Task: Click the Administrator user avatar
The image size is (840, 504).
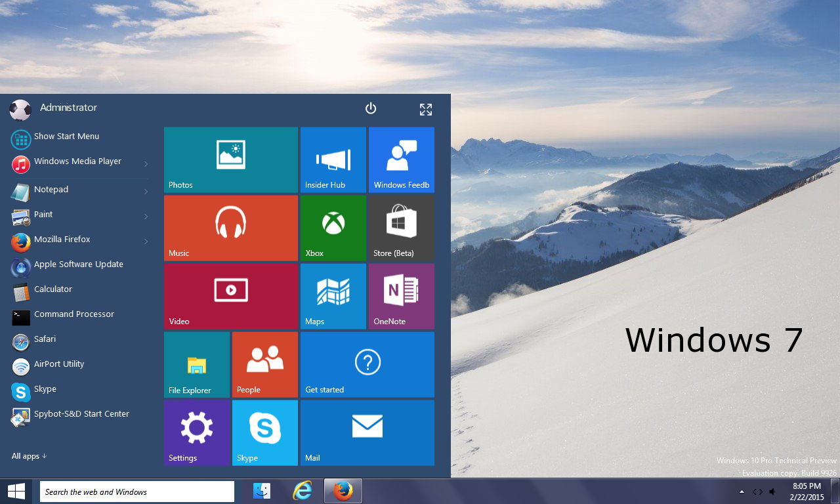Action: [20, 110]
